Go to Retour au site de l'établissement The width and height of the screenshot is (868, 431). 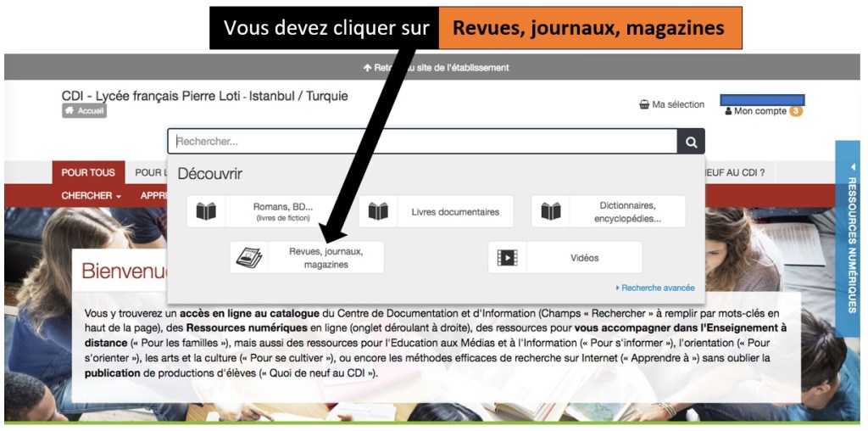(436, 67)
